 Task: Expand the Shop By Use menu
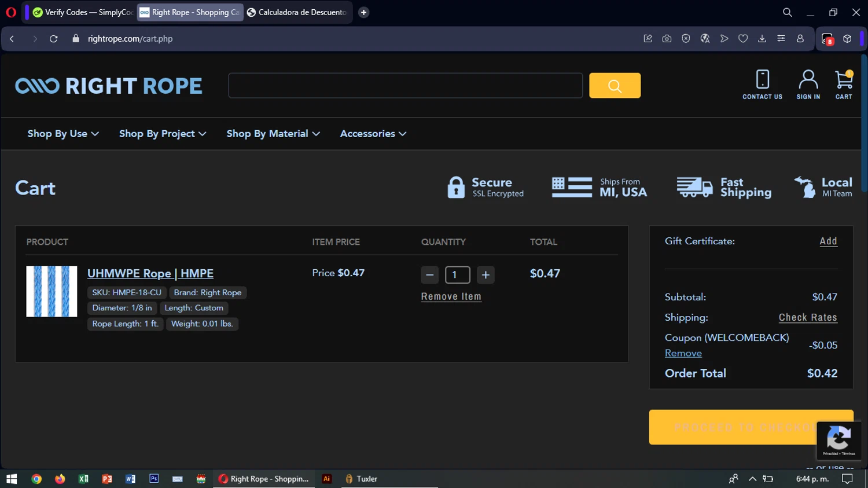(63, 134)
